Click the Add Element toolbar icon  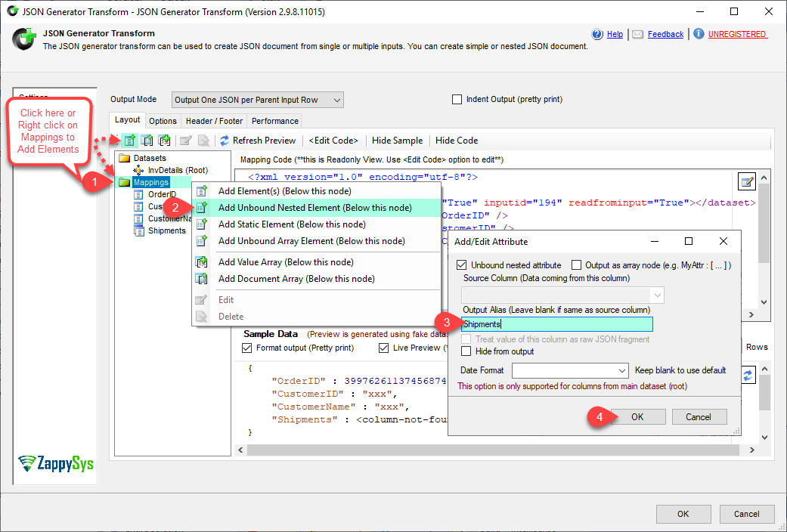130,141
